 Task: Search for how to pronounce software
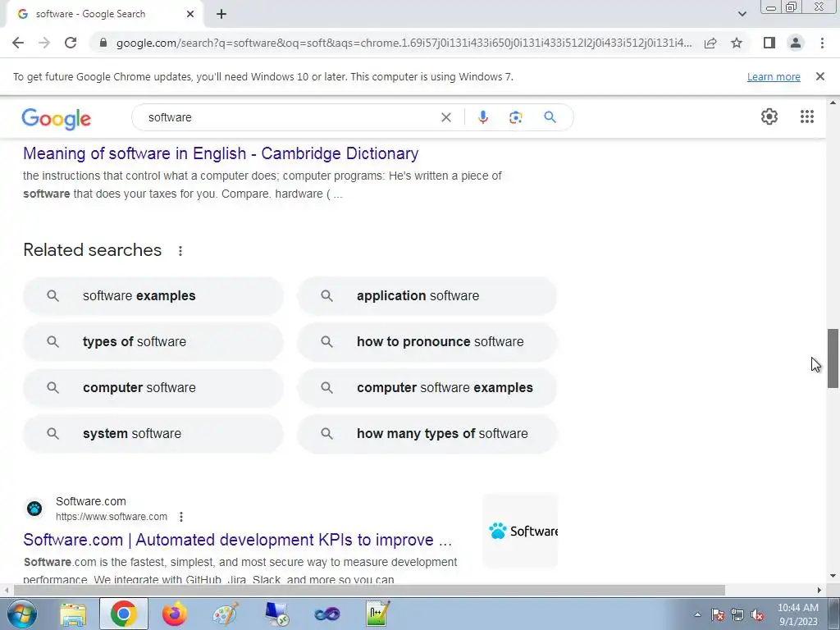(427, 342)
